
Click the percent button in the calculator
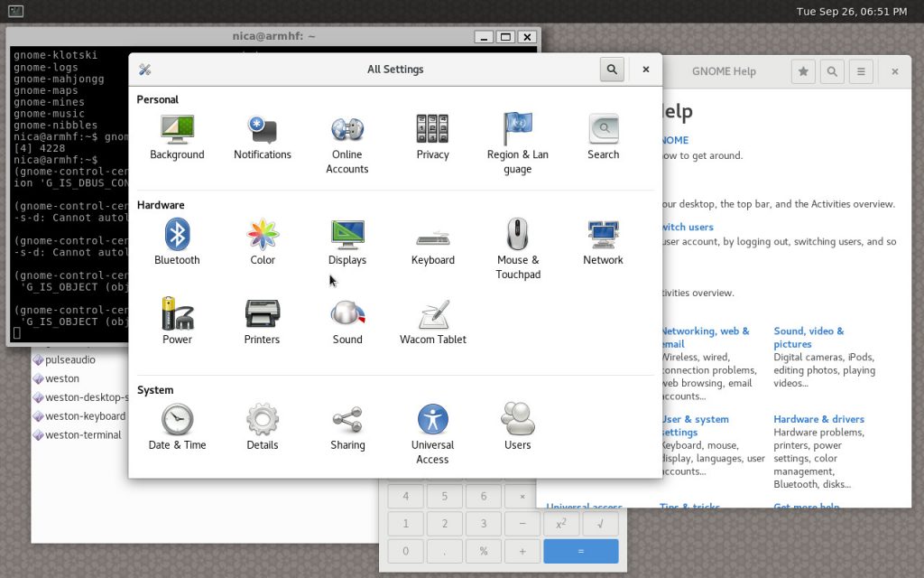484,552
